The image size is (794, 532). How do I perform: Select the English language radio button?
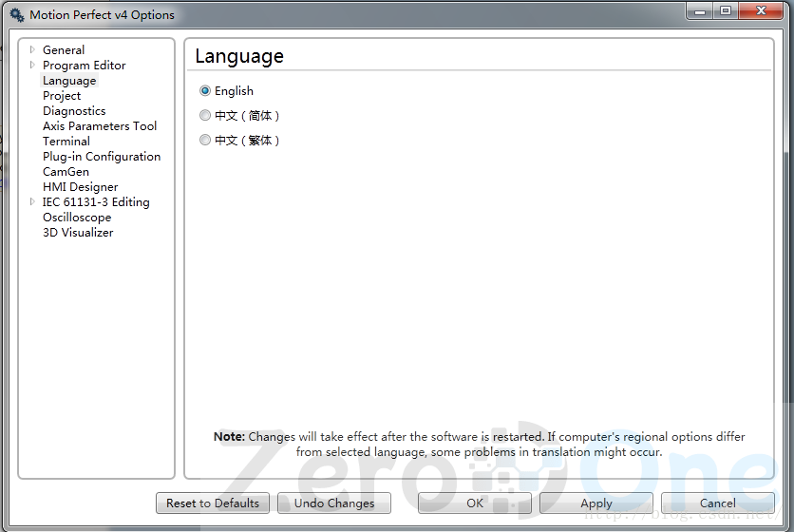point(205,90)
